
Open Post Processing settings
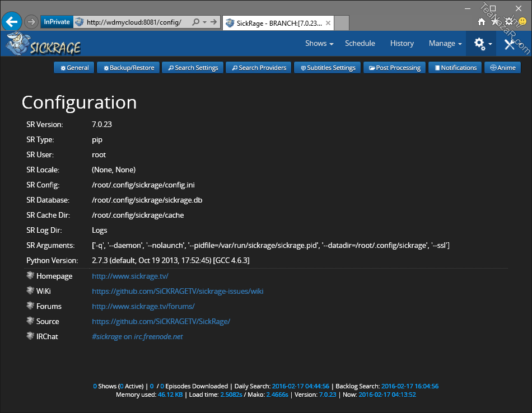[x=395, y=68]
